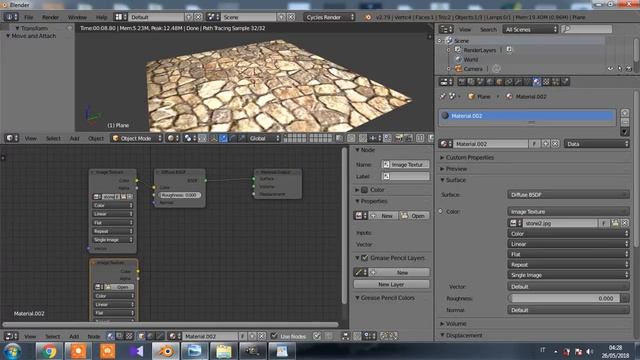Viewport: 640px width, 360px height.
Task: Open the Window menu
Action: [x=77, y=17]
